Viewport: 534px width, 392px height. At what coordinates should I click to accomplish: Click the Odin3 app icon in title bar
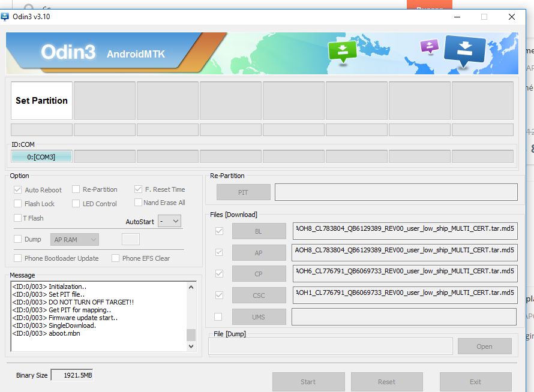click(x=5, y=17)
